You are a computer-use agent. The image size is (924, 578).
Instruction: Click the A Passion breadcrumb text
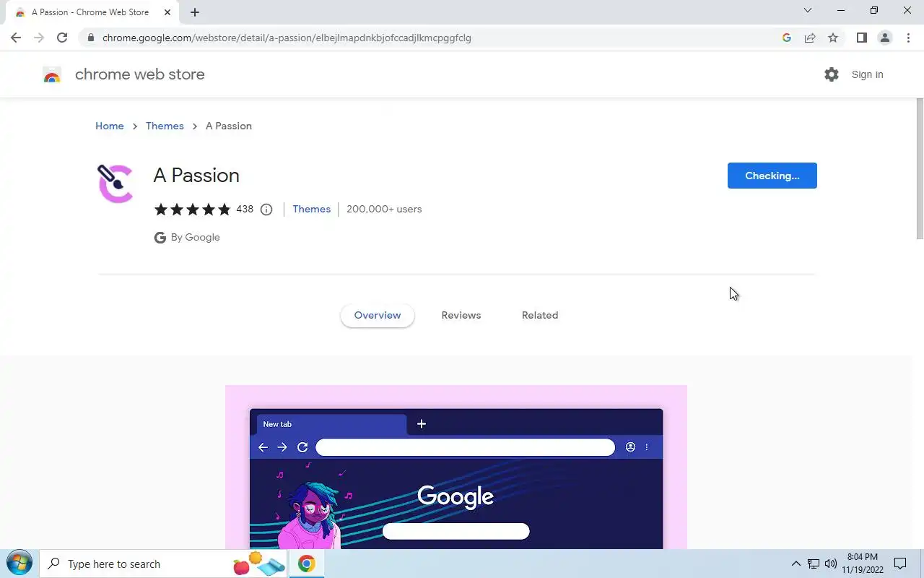click(229, 126)
